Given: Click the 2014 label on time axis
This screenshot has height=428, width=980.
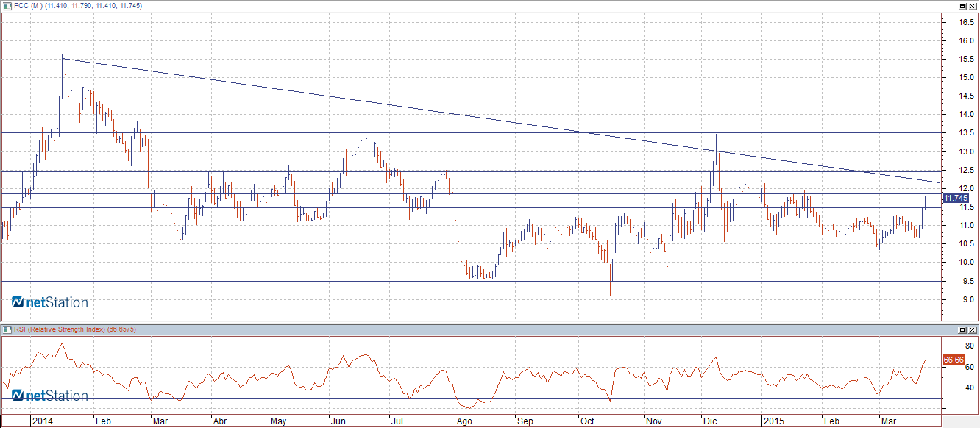Looking at the screenshot, I should pos(43,422).
